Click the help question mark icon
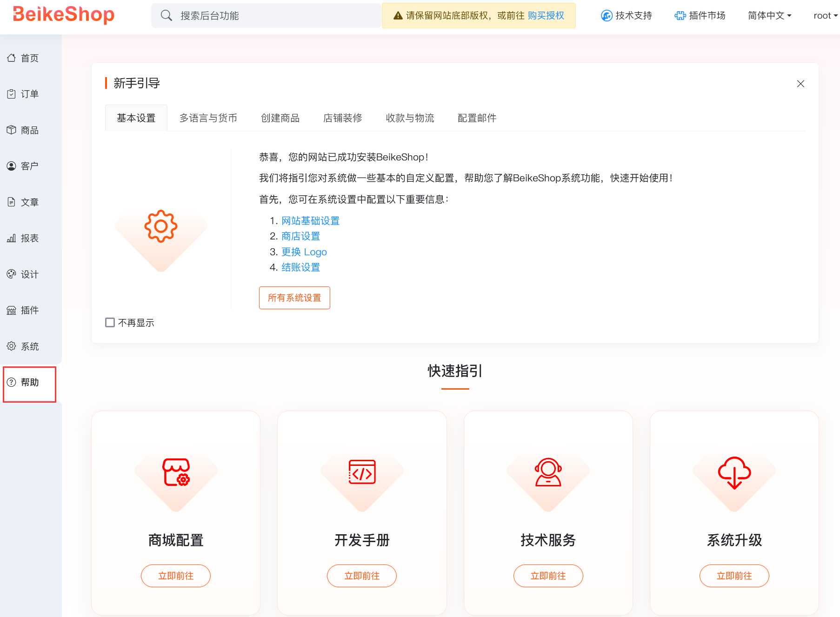 tap(12, 382)
